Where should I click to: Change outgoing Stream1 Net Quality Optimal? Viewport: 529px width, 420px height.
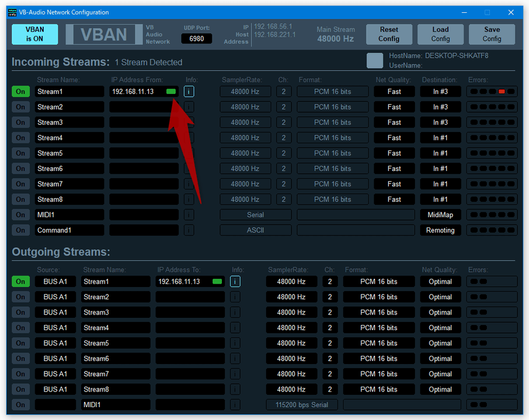tap(440, 281)
